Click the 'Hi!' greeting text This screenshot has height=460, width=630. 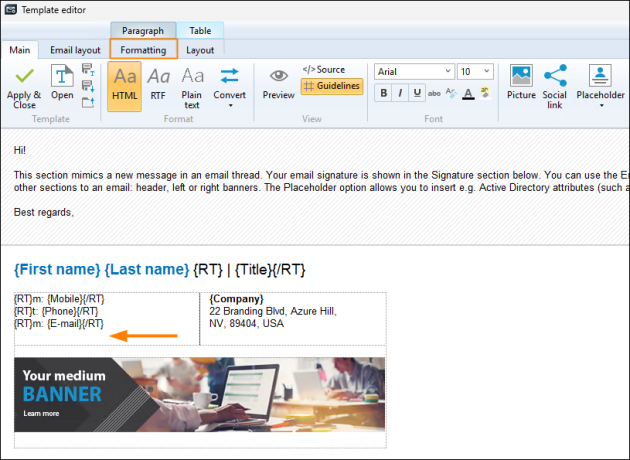(20, 150)
